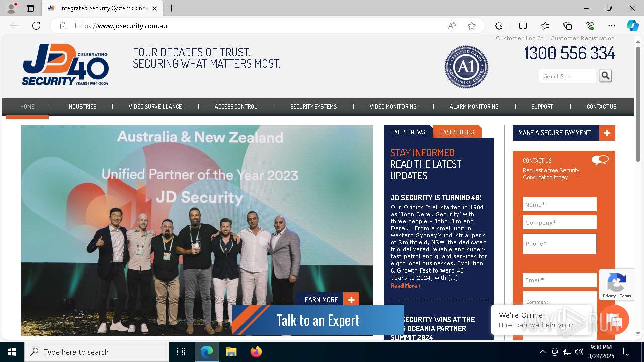Viewport: 644px width, 362px height.
Task: Expand the Learn More plus button
Action: pos(351,300)
